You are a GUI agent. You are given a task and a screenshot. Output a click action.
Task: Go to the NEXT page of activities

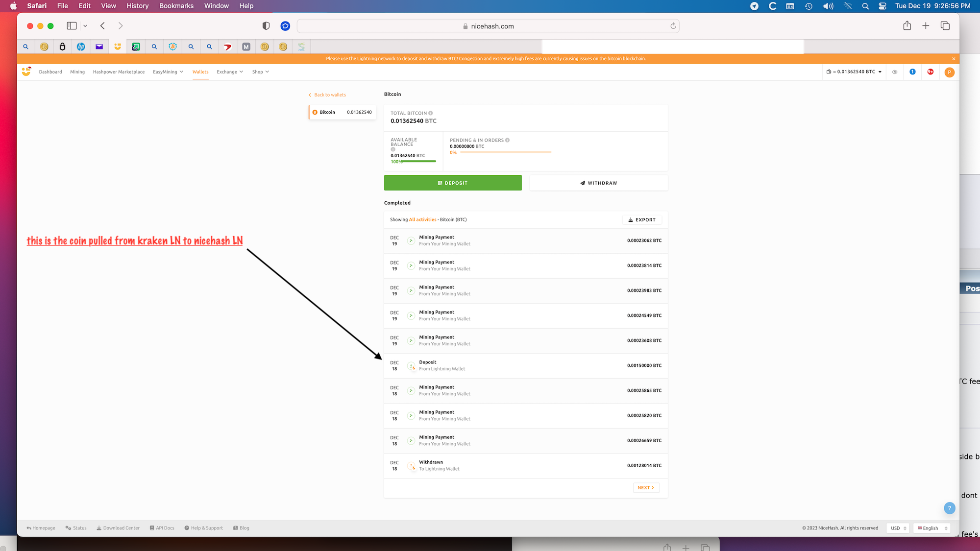(x=646, y=488)
